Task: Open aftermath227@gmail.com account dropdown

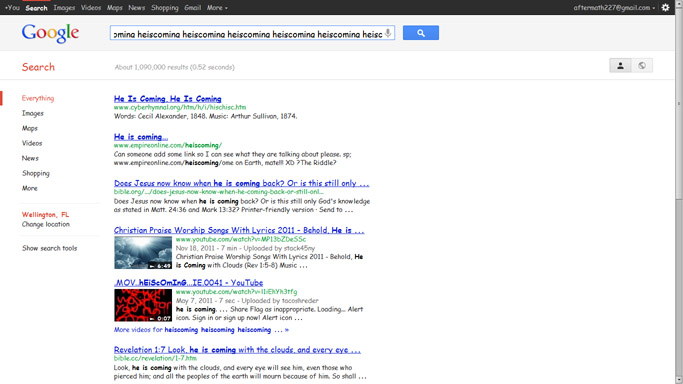Action: (614, 7)
